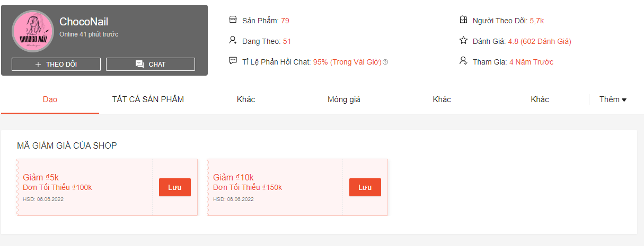Switch to the Dạo tab
644x246 pixels.
[50, 99]
